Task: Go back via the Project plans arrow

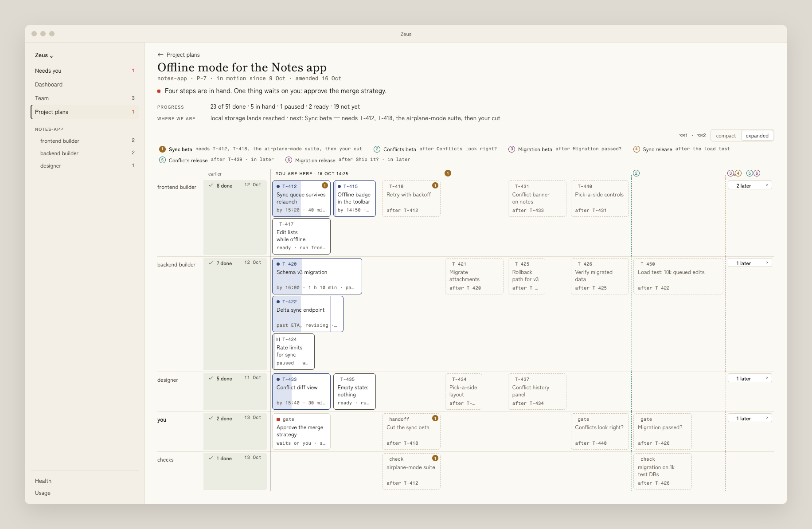Action: pos(178,55)
